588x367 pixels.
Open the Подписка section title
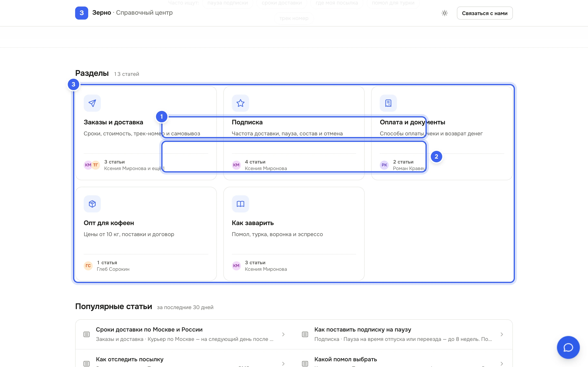point(247,122)
